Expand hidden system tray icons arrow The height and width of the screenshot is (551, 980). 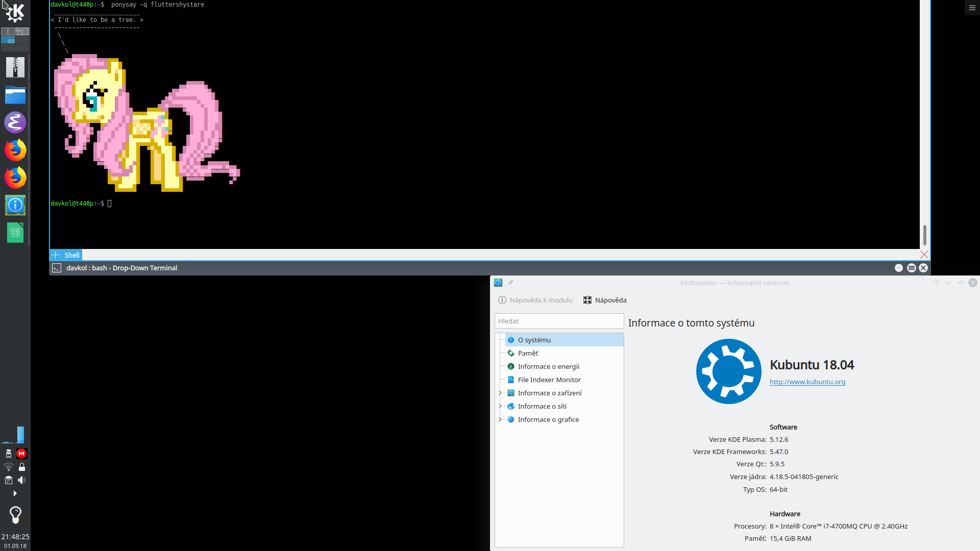(15, 493)
